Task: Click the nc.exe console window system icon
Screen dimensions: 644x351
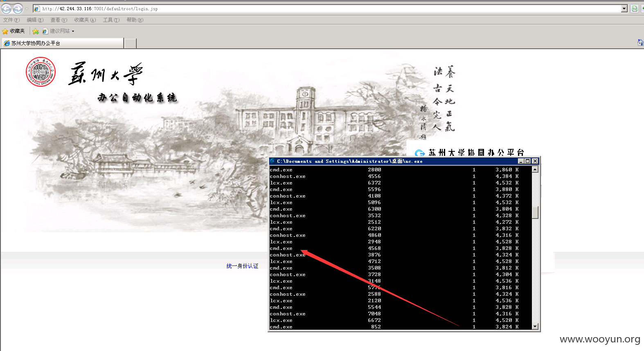Action: tap(272, 161)
